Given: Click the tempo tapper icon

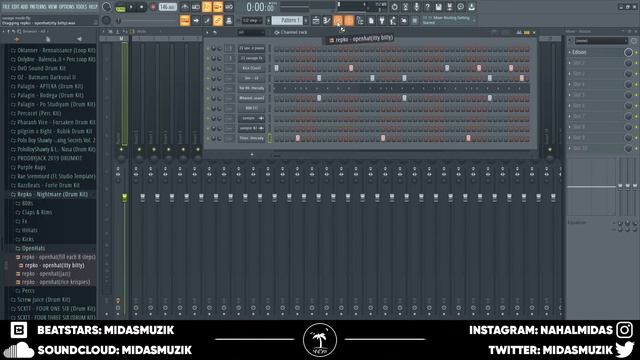Looking at the screenshot, I should click(x=393, y=20).
